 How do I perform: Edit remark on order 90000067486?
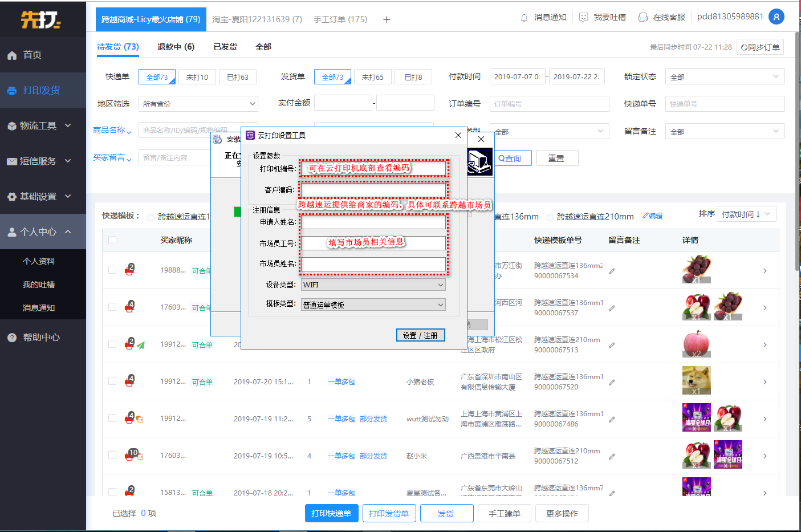[x=612, y=420]
